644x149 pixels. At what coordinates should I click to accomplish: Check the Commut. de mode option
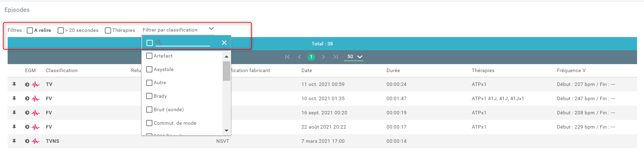click(149, 123)
